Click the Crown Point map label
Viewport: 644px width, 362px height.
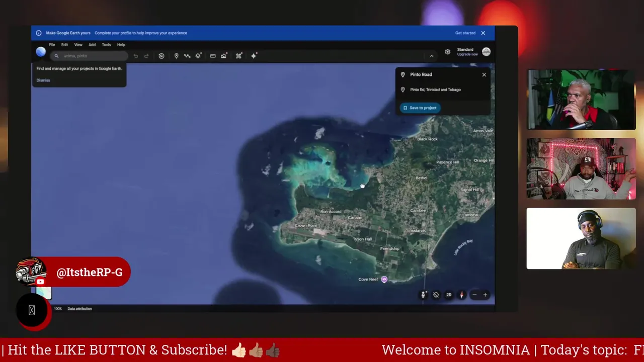[306, 226]
